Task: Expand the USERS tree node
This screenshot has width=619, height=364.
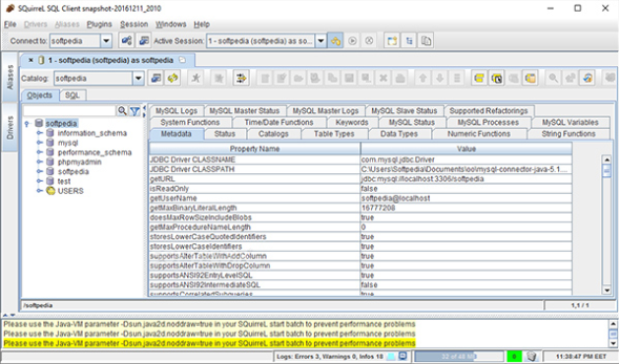Action: click(39, 191)
